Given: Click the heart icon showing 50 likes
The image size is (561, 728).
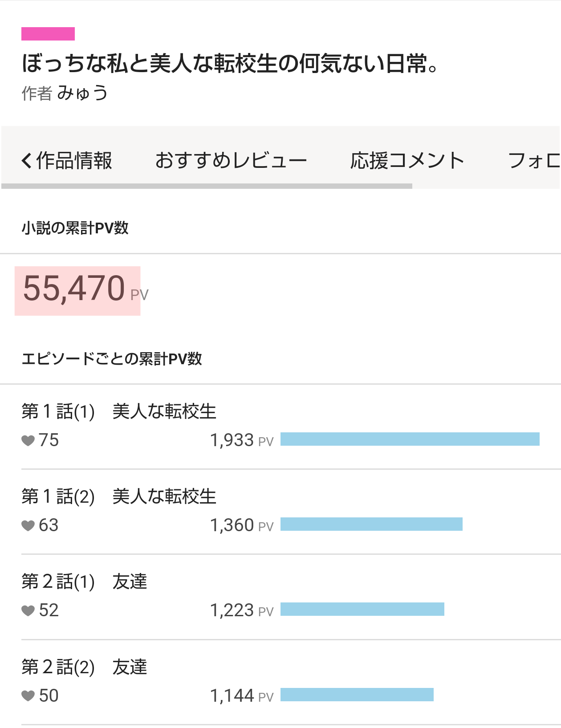Looking at the screenshot, I should [x=28, y=696].
